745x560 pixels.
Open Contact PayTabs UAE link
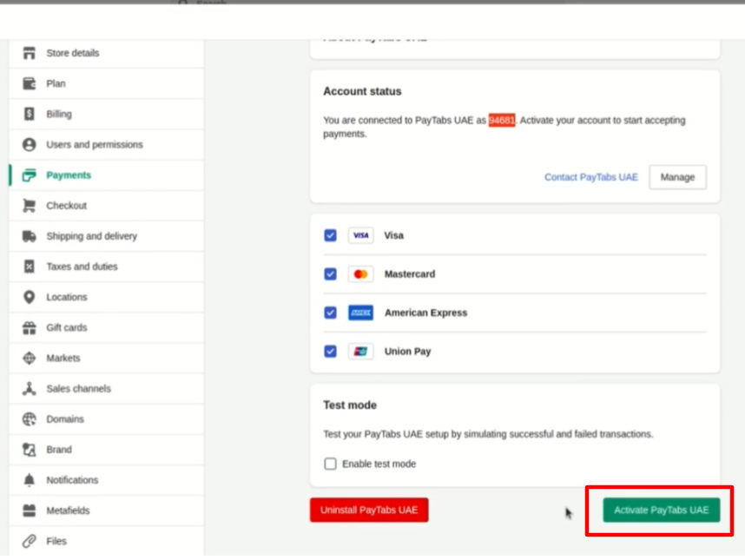[x=591, y=177]
